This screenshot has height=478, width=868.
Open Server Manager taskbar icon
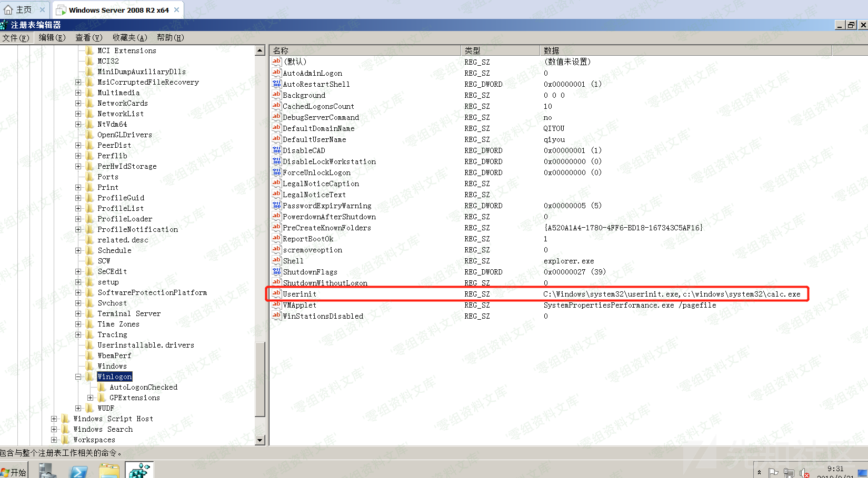point(48,471)
